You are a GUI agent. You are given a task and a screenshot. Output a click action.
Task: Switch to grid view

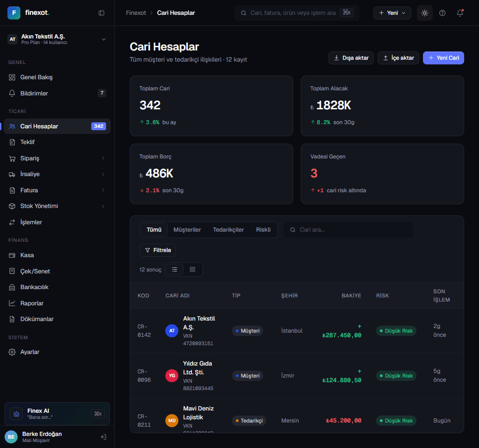192,270
